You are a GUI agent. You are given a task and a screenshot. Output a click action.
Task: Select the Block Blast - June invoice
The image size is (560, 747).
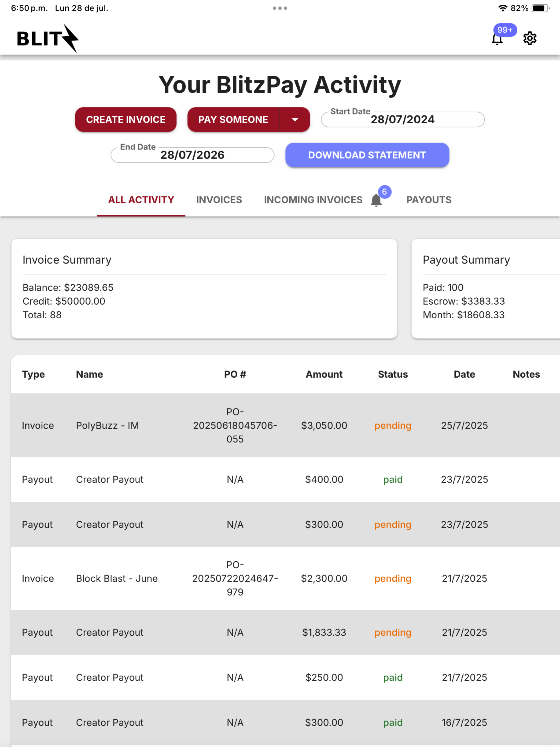coord(285,578)
